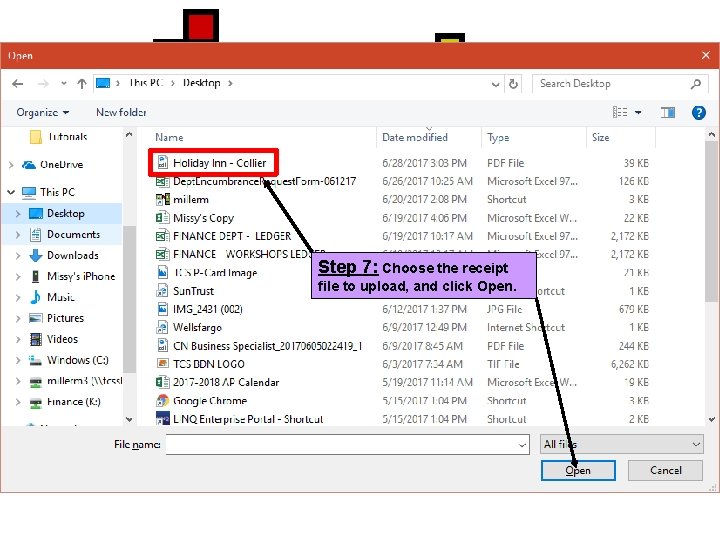The image size is (720, 540).
Task: Sort by the Name column header
Action: 169,137
